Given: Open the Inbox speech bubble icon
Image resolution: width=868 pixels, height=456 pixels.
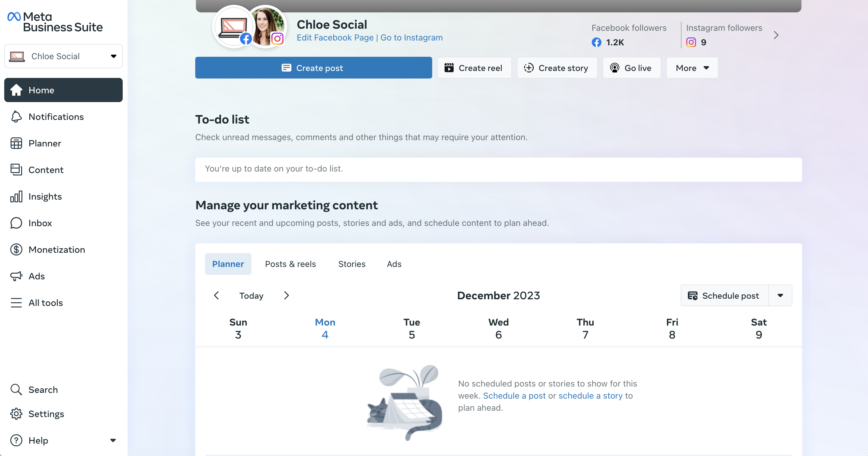Looking at the screenshot, I should click(16, 223).
